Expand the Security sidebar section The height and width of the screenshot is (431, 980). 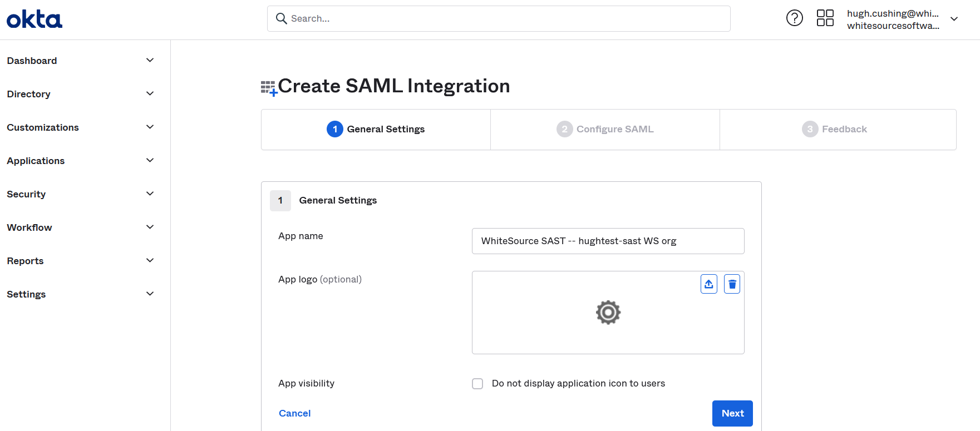coord(150,194)
